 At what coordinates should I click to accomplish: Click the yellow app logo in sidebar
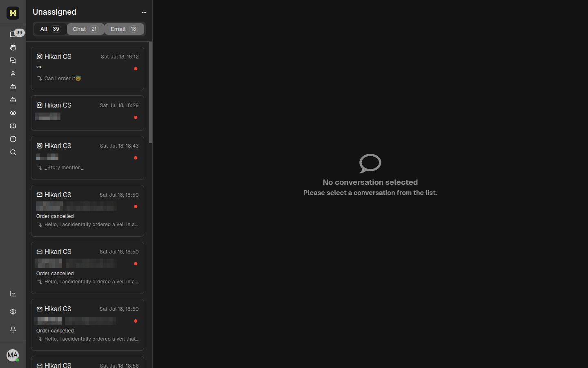coord(13,13)
